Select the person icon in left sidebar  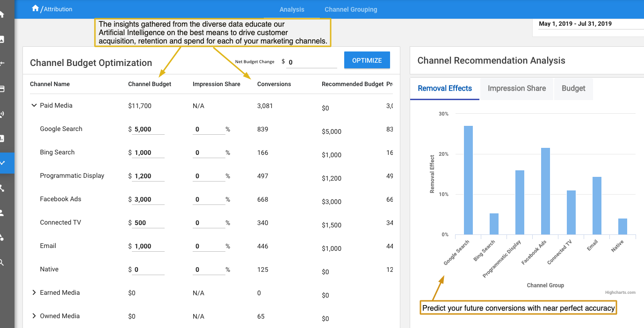point(2,213)
